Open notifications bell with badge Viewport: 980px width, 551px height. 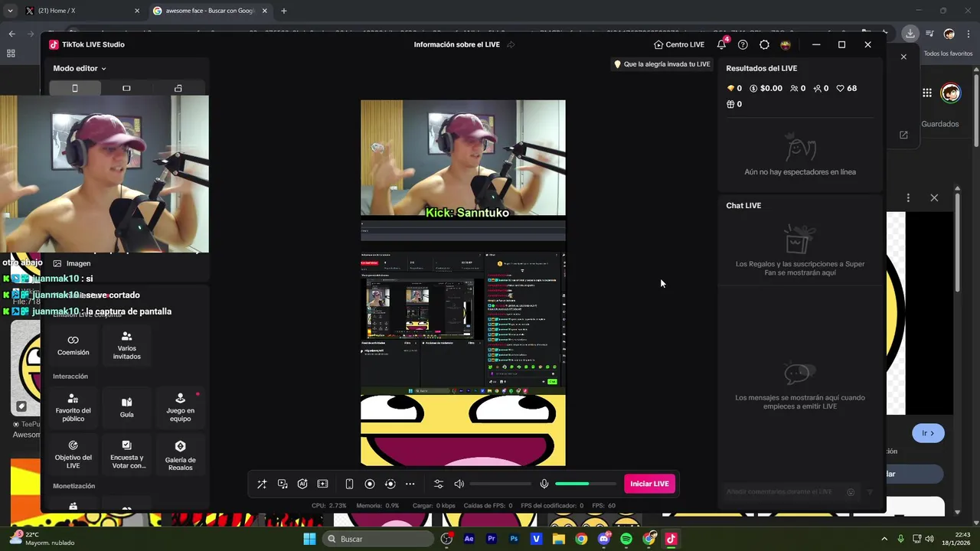(722, 44)
